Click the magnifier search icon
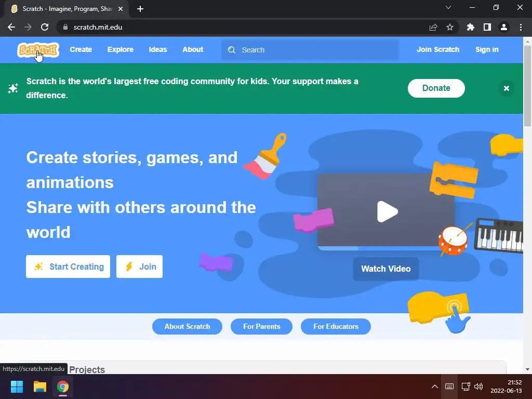This screenshot has height=399, width=532. coord(232,50)
